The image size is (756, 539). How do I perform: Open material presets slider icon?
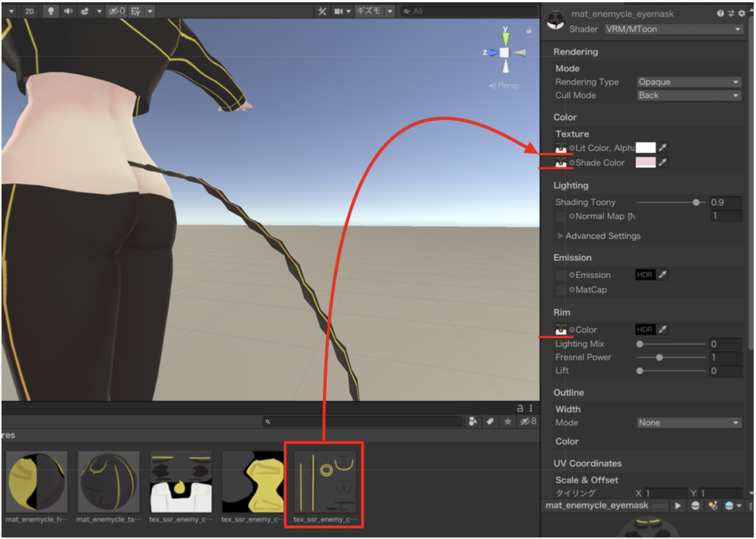click(x=731, y=13)
